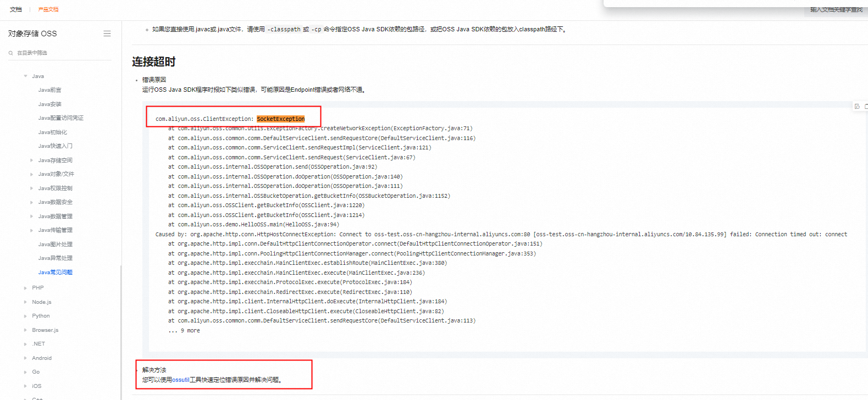
Task: Open the 文档 top navigation item
Action: (16, 9)
